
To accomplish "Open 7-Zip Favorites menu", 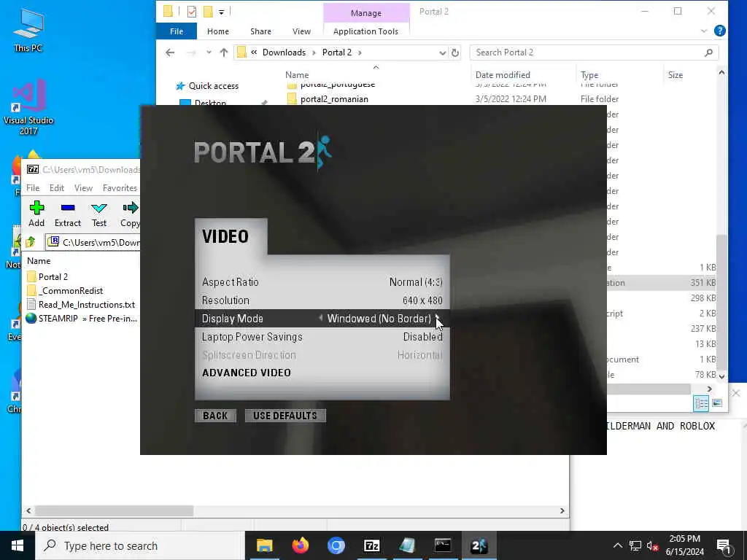I will click(120, 188).
